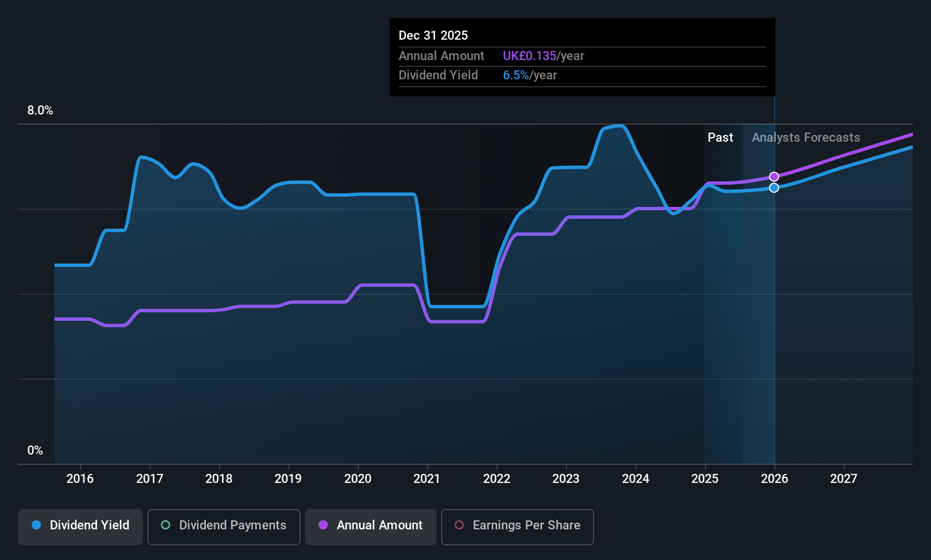
Task: Click the 2022 x-axis label
Action: tap(497, 478)
